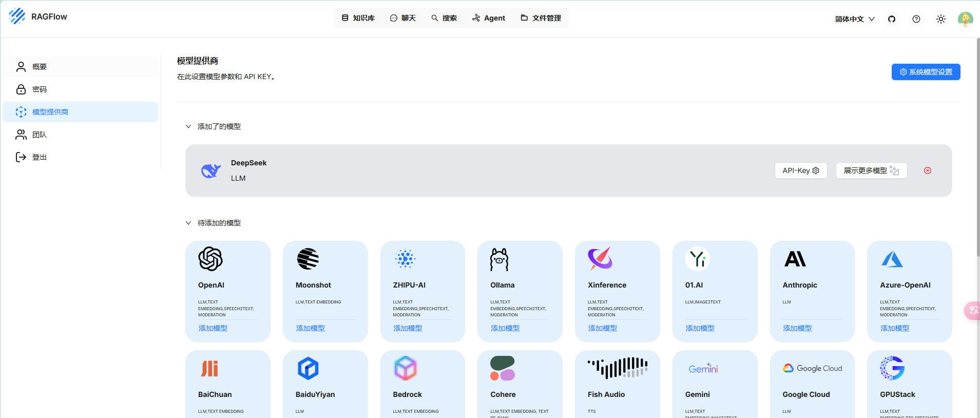This screenshot has width=980, height=418.
Task: Collapse the 添加了的模型 section
Action: (x=188, y=126)
